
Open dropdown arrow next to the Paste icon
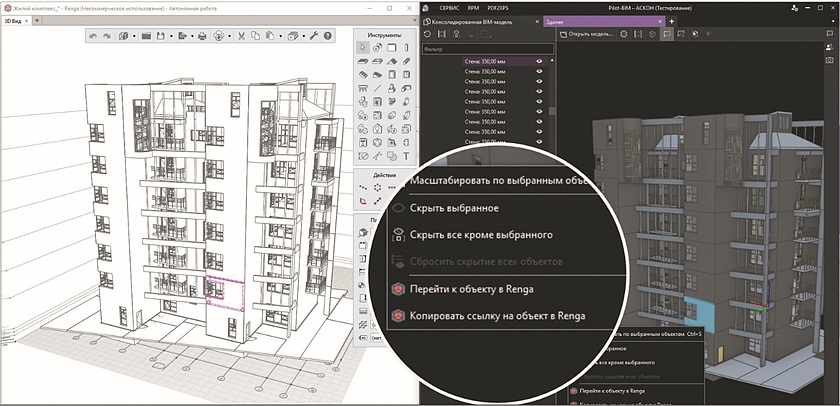coord(281,37)
